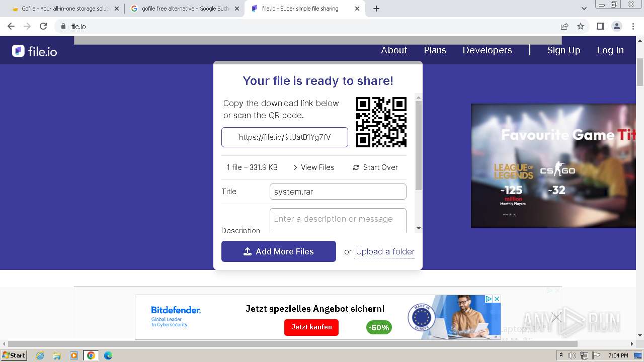Edit the Title field system.rar
Image resolution: width=644 pixels, height=362 pixels.
[x=338, y=192]
